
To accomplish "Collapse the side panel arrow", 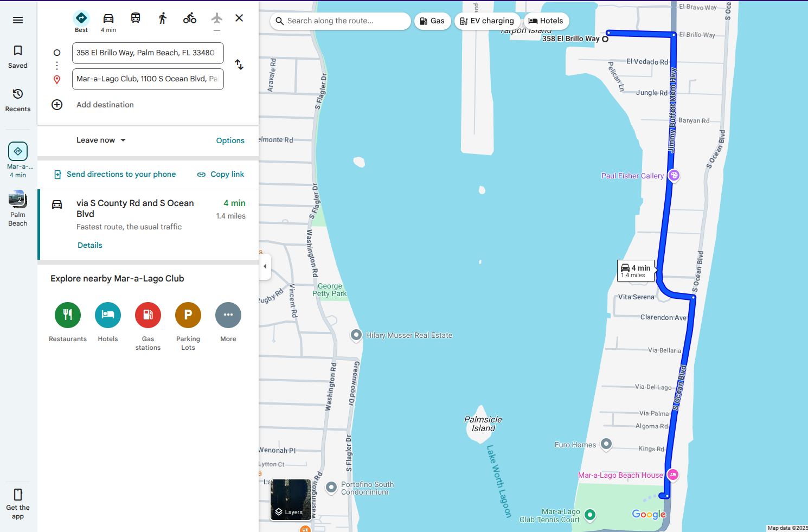I will pos(265,266).
